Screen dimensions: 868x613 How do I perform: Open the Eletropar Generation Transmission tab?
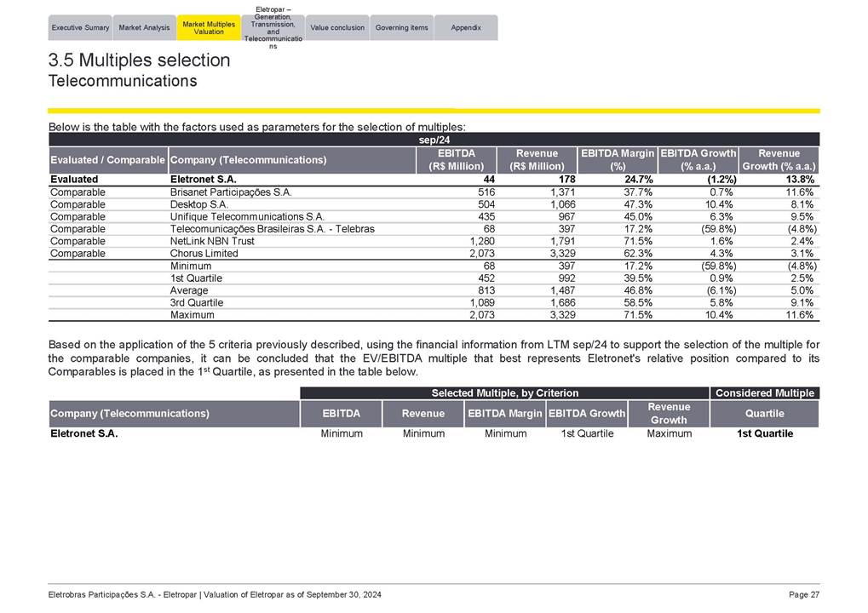click(x=273, y=27)
